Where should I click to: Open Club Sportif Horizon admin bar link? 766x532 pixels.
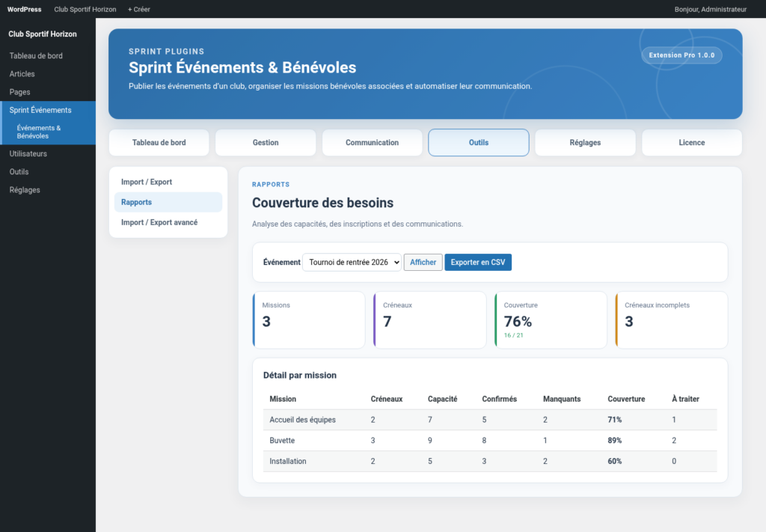tap(85, 9)
